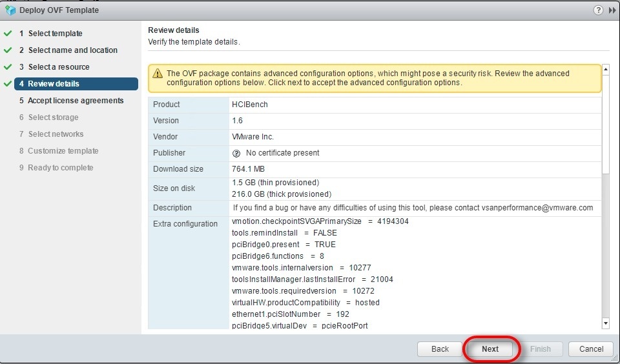Click the checkmark beside Select a resource
The height and width of the screenshot is (364, 620).
click(8, 67)
